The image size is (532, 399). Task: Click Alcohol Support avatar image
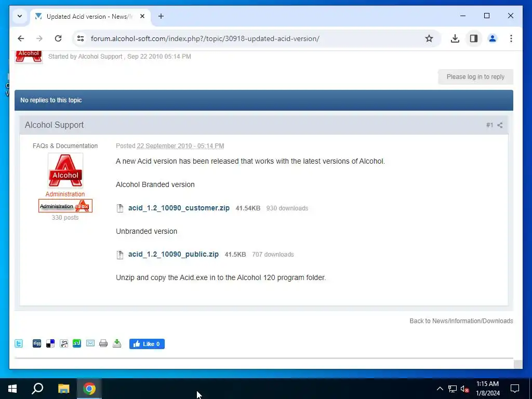pos(65,170)
